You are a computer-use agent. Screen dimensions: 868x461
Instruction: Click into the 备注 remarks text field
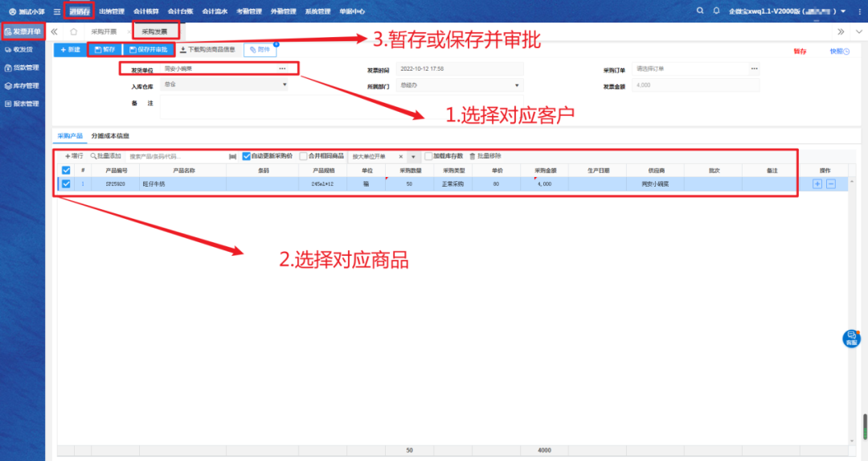[321, 106]
